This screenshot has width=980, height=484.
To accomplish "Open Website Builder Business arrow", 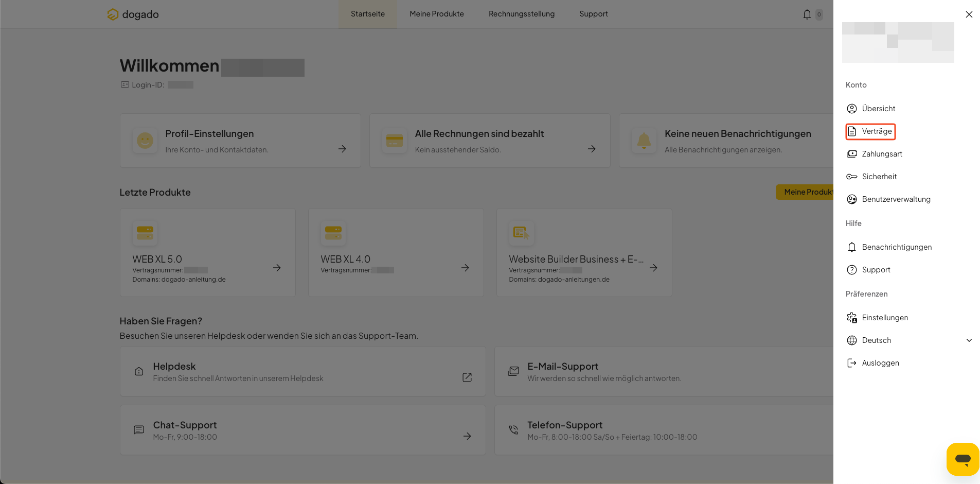I will click(x=653, y=268).
